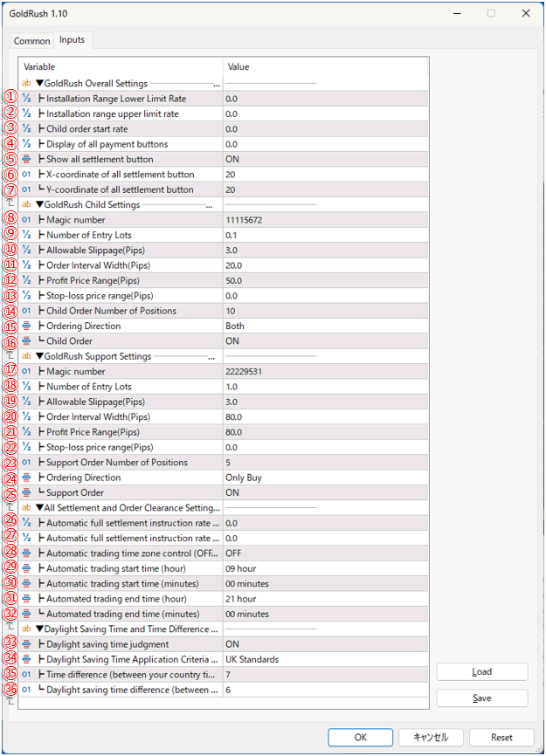Click the enum icon beside Automatic trading time zone control
This screenshot has width=546, height=756.
coord(26,553)
